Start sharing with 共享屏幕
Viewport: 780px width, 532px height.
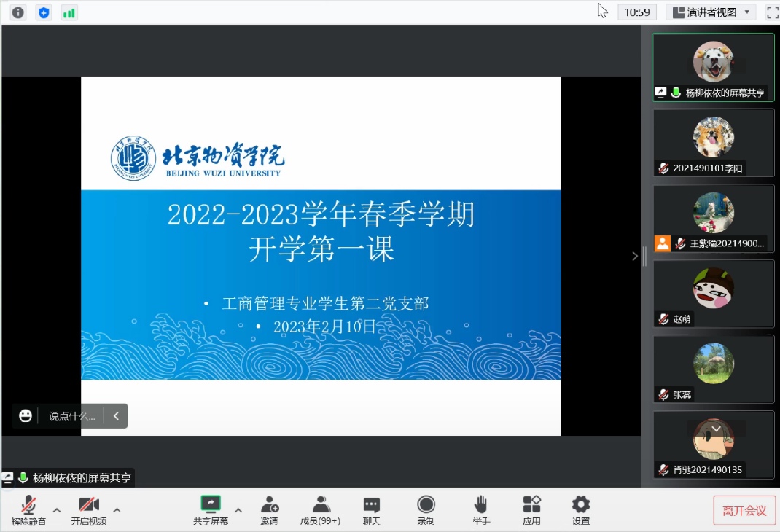click(211, 509)
